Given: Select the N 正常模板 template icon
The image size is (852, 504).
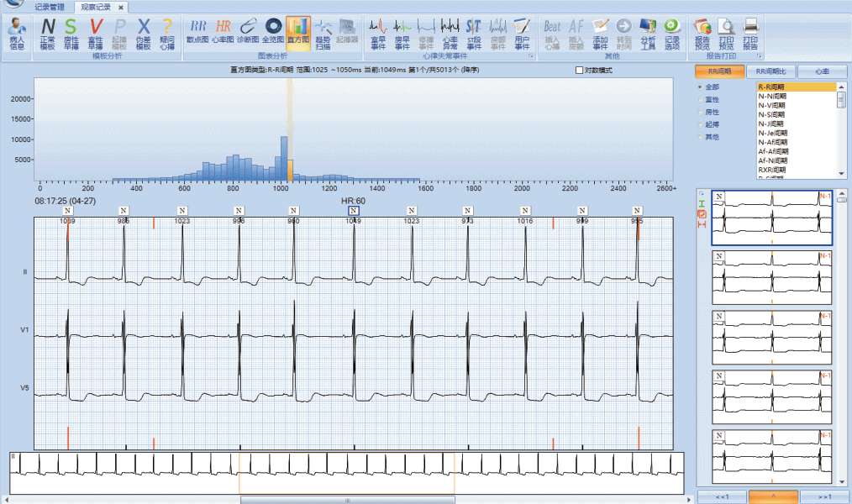Looking at the screenshot, I should pos(47,34).
